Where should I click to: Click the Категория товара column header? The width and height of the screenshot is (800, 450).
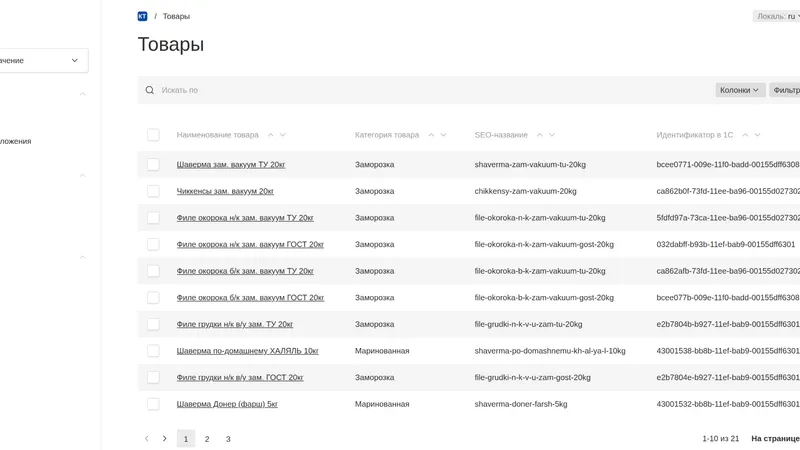click(387, 135)
